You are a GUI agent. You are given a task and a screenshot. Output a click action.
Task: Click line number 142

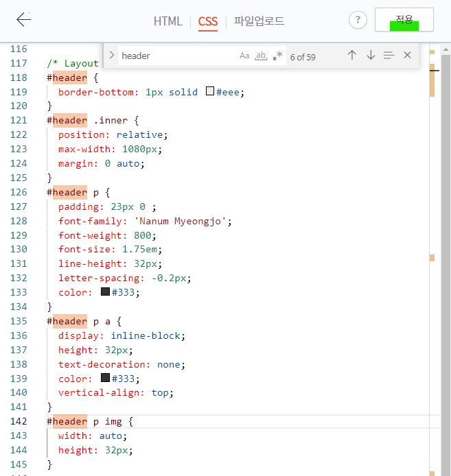click(x=19, y=421)
